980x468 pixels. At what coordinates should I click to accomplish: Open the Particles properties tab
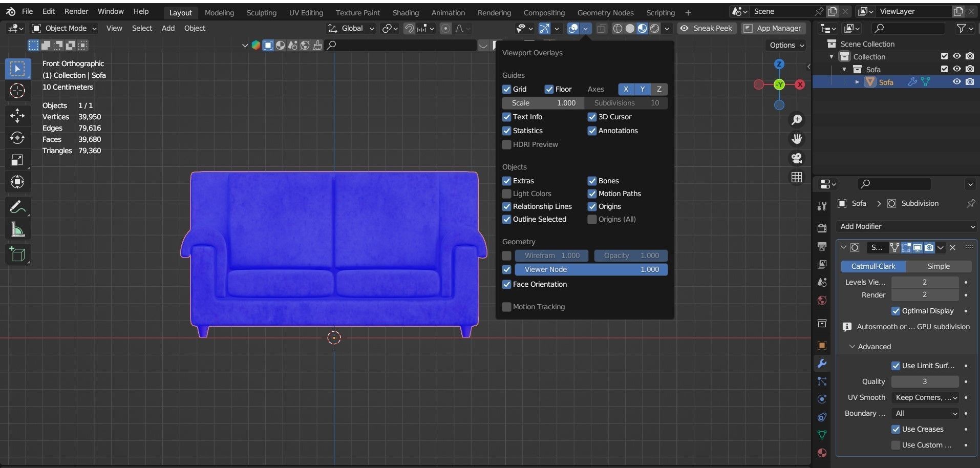pyautogui.click(x=822, y=381)
